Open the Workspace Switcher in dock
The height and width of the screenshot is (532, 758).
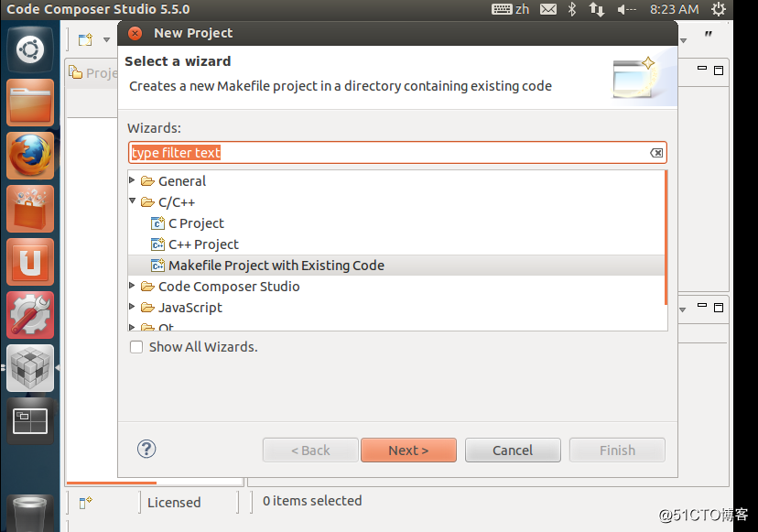tap(30, 421)
